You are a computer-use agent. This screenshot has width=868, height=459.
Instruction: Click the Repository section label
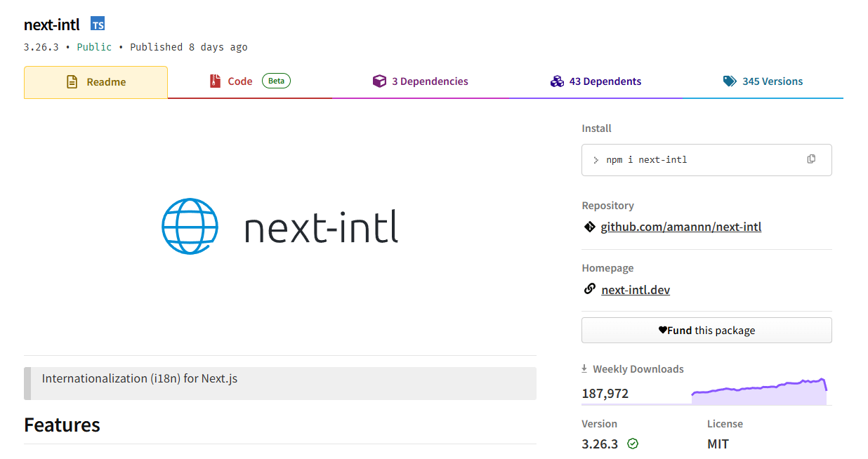[x=607, y=206]
